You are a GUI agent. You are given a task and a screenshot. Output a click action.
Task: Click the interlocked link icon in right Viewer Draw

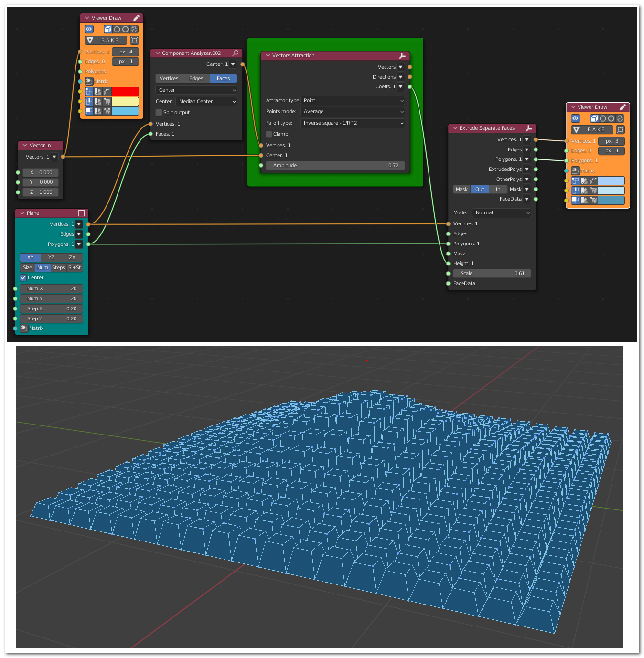[620, 118]
